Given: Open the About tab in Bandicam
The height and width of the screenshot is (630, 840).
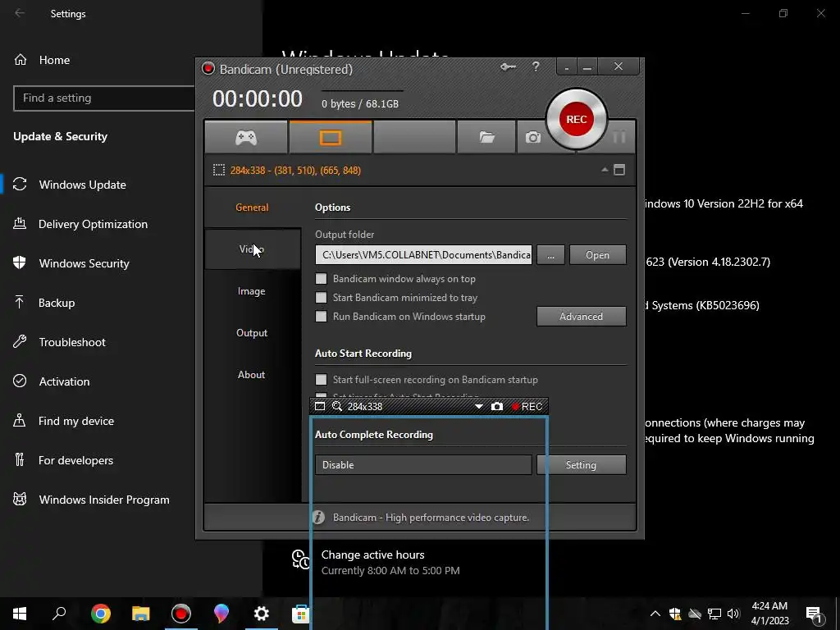Looking at the screenshot, I should click(252, 374).
